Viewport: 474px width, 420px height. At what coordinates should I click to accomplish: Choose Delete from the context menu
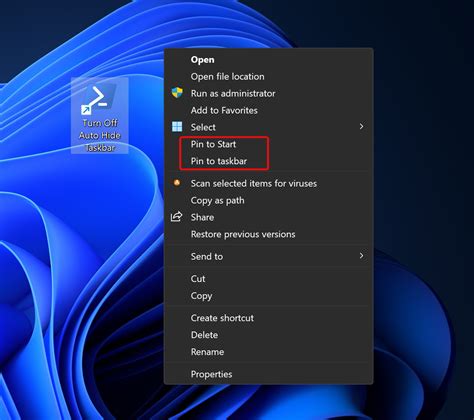pos(269,335)
